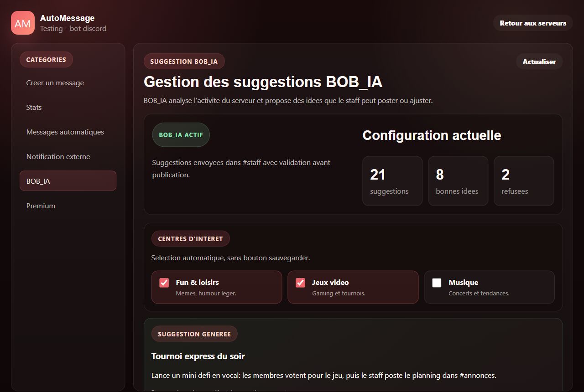
Task: Select BOB_IA in the sidebar
Action: pos(68,181)
